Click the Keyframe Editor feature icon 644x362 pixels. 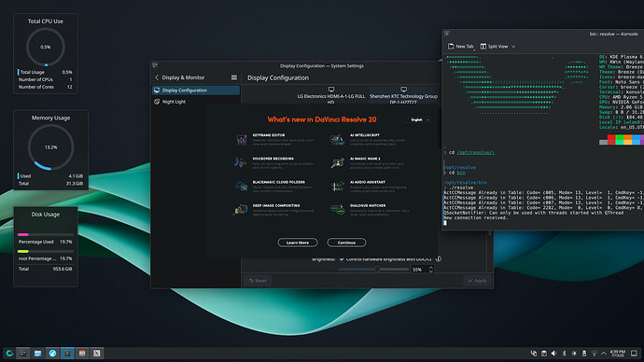pos(242,140)
